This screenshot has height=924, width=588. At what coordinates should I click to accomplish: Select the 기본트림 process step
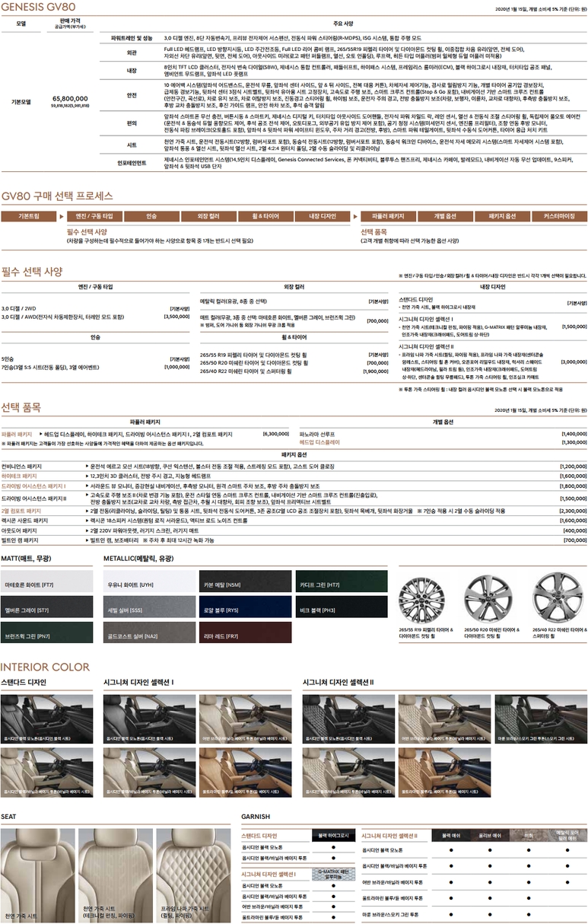[x=29, y=216]
